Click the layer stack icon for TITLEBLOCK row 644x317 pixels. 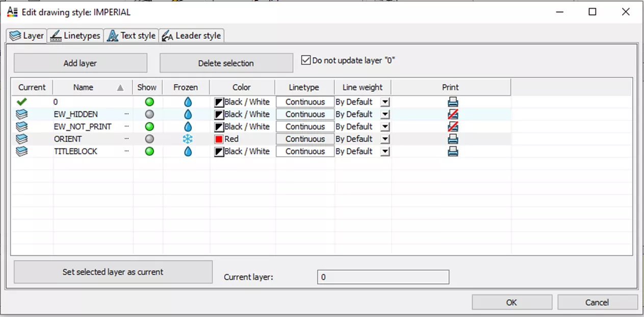point(22,152)
